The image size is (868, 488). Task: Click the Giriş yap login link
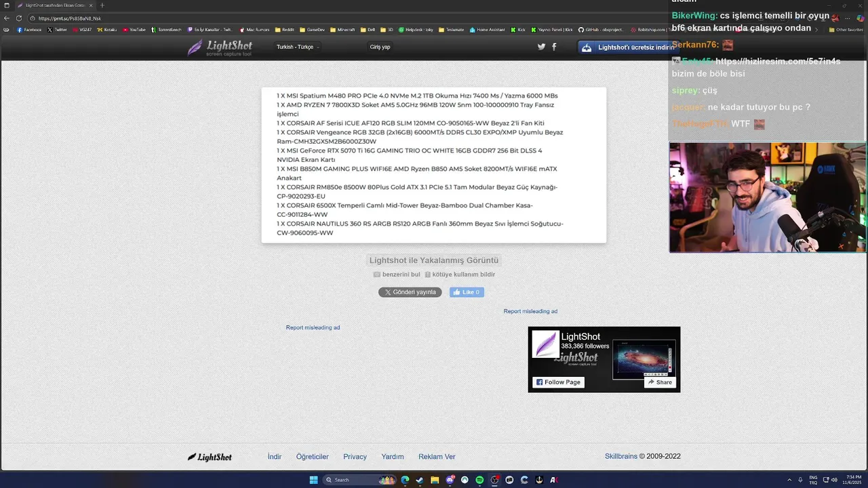[380, 47]
